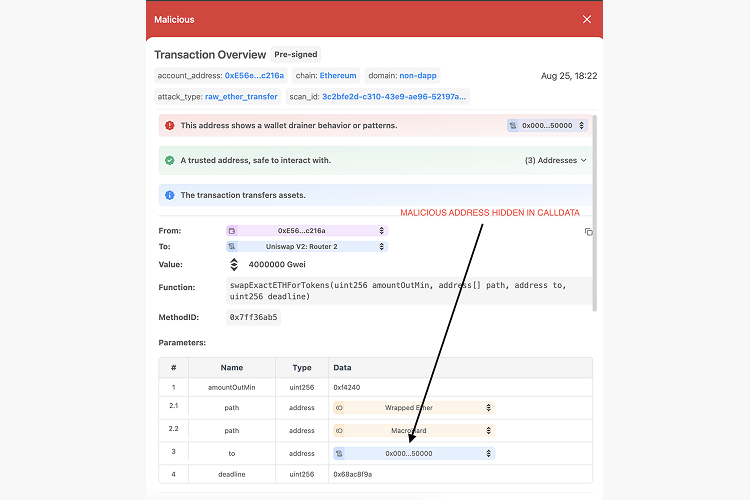Open selector arrows on the drainer warning address

(581, 126)
